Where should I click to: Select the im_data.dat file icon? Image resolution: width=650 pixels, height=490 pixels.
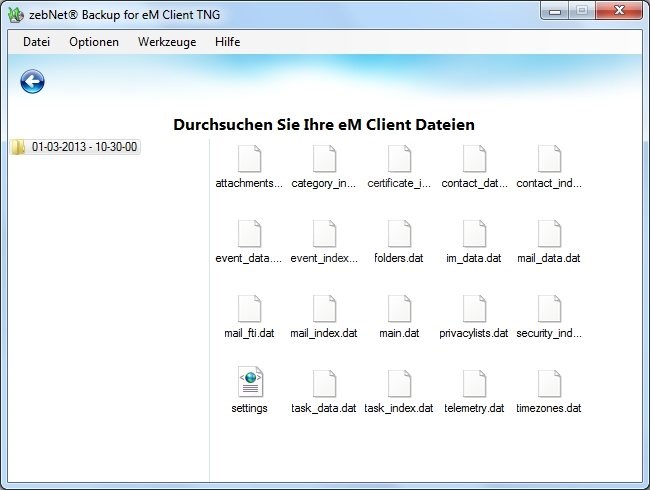click(474, 233)
